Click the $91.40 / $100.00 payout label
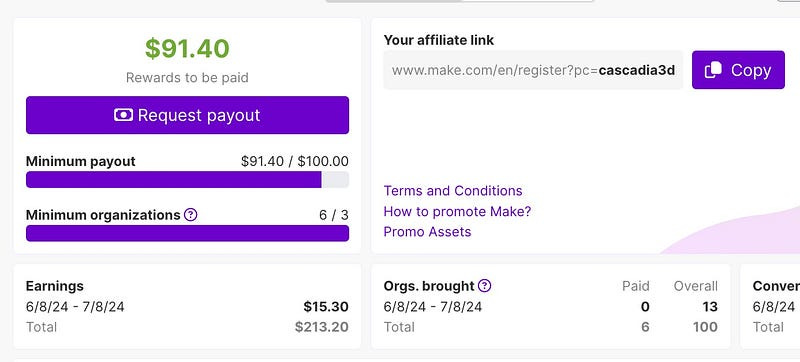This screenshot has width=800, height=362. [x=295, y=162]
